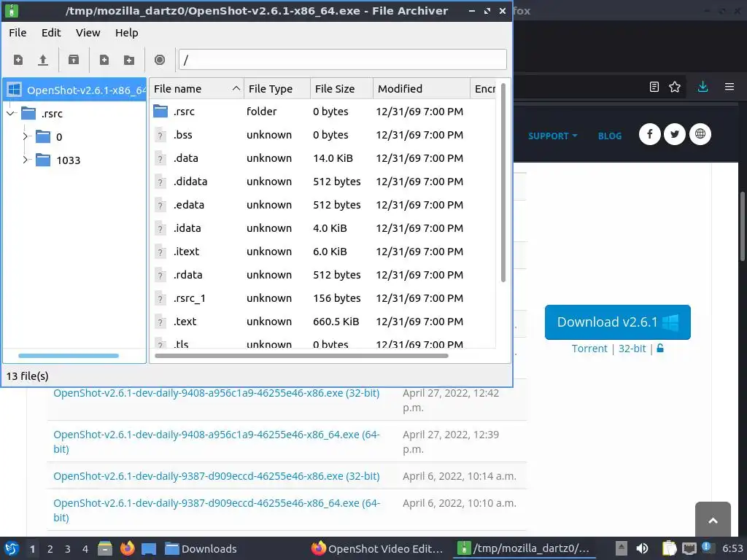The width and height of the screenshot is (747, 560).
Task: Open Firefox downloads arrow icon
Action: click(x=703, y=87)
